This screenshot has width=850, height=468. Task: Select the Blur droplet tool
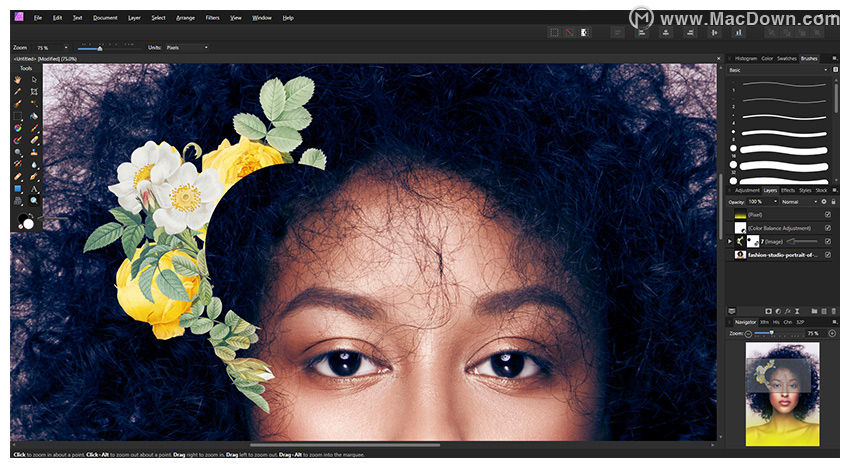[x=34, y=164]
